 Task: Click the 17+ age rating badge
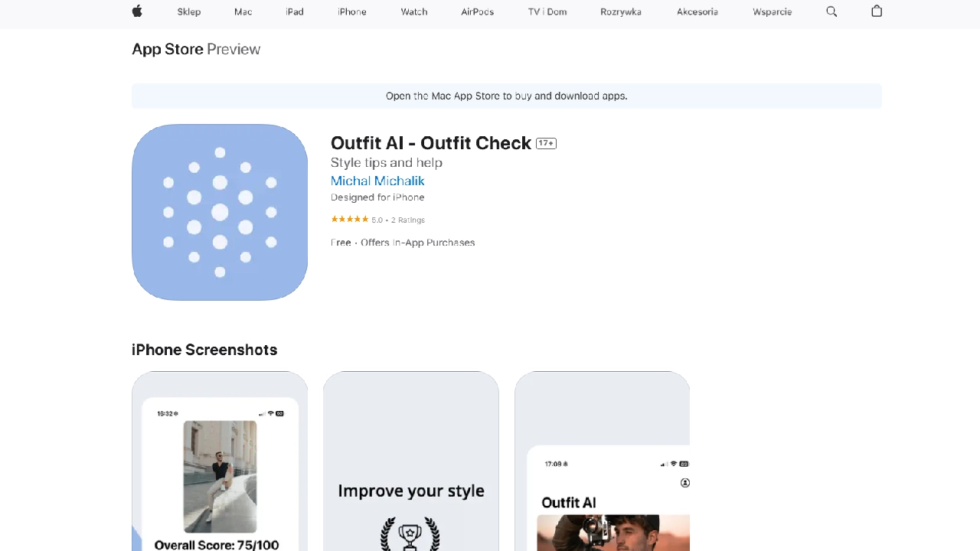coord(546,143)
